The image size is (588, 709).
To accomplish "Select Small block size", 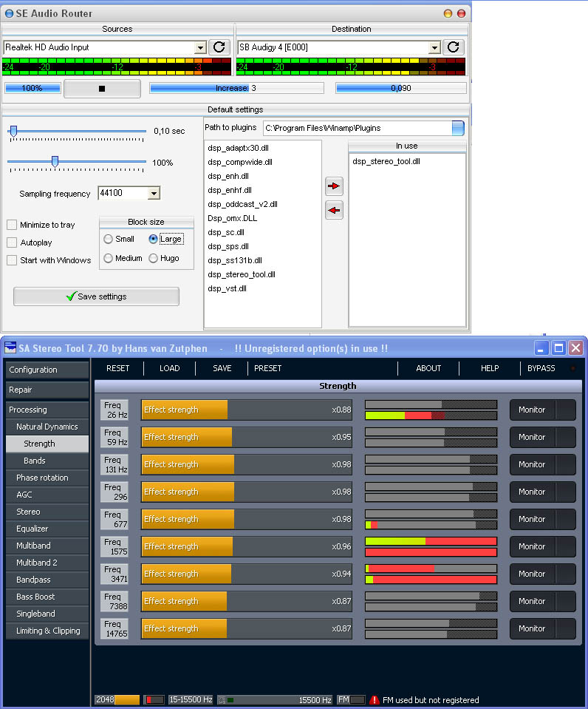I will click(108, 239).
